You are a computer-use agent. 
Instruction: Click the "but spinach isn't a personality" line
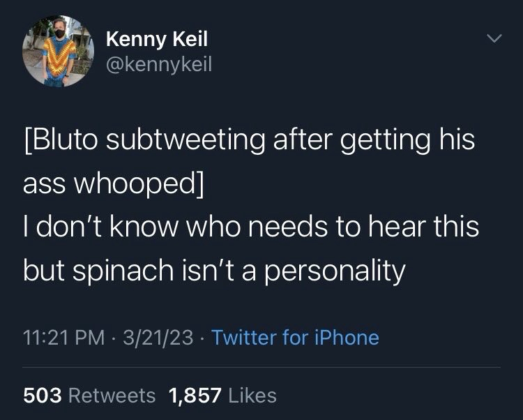coord(214,271)
